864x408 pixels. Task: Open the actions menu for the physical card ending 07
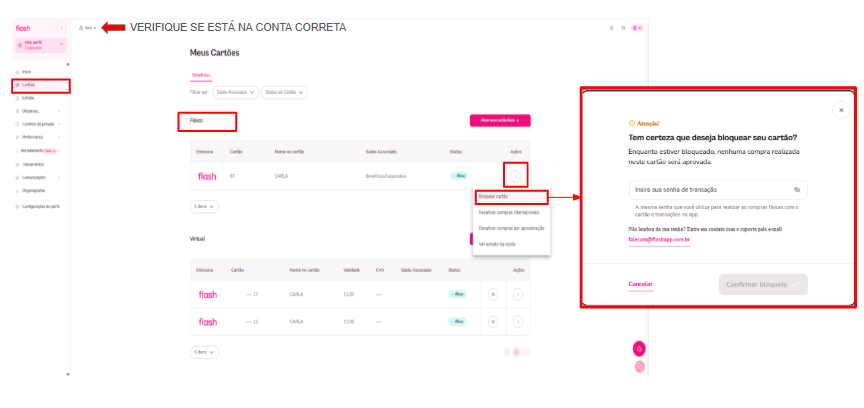pos(516,176)
